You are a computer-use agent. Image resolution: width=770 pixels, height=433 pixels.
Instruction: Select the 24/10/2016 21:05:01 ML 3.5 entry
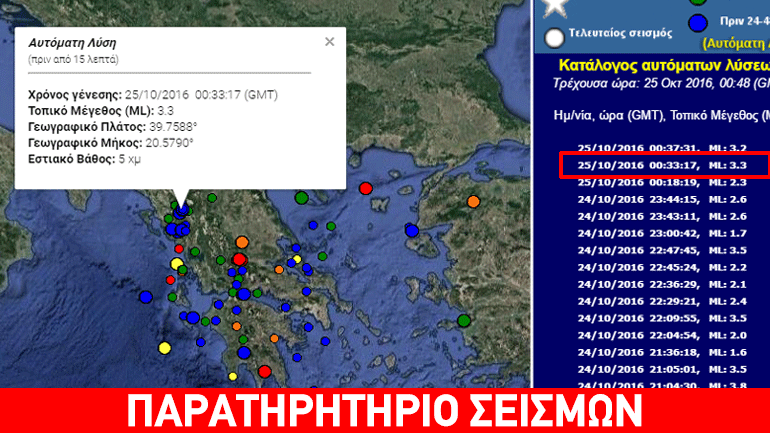[x=662, y=369]
